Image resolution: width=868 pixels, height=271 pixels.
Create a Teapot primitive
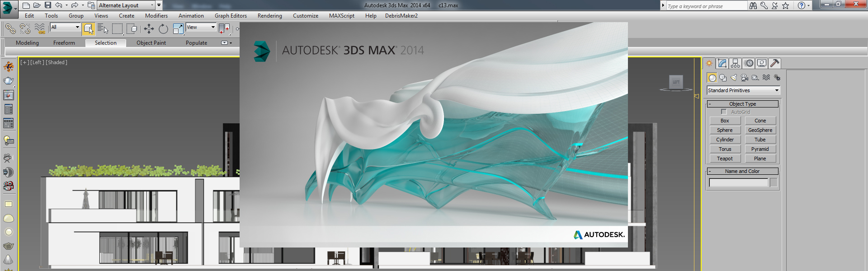click(x=725, y=159)
